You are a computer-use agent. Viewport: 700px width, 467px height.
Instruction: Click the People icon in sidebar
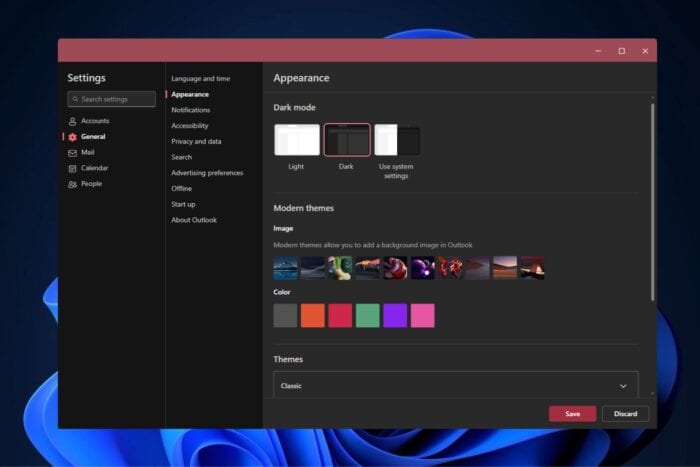(x=72, y=184)
